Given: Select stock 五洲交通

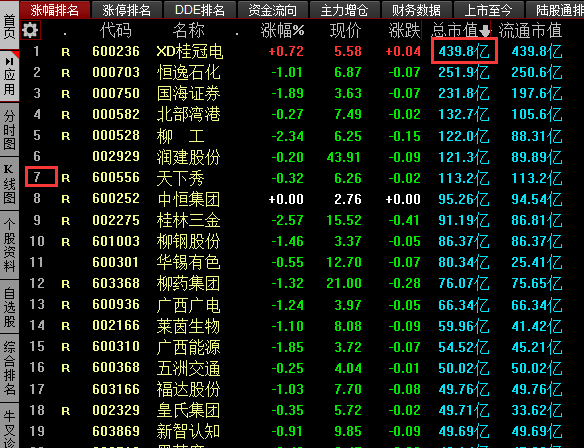Looking at the screenshot, I should tap(188, 368).
